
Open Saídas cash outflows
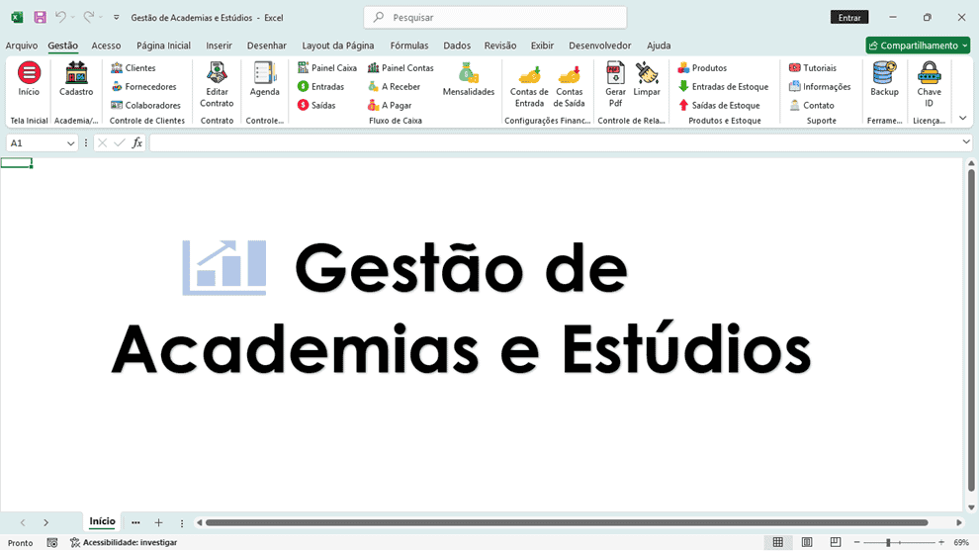(x=316, y=105)
